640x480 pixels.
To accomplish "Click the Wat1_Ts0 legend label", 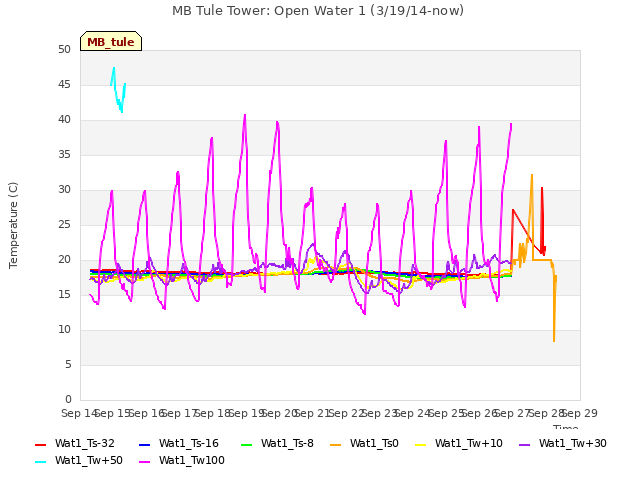I will coord(374,443).
